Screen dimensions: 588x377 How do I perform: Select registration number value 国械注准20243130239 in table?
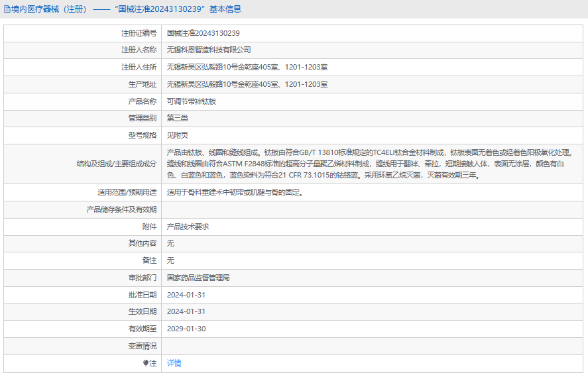[204, 33]
